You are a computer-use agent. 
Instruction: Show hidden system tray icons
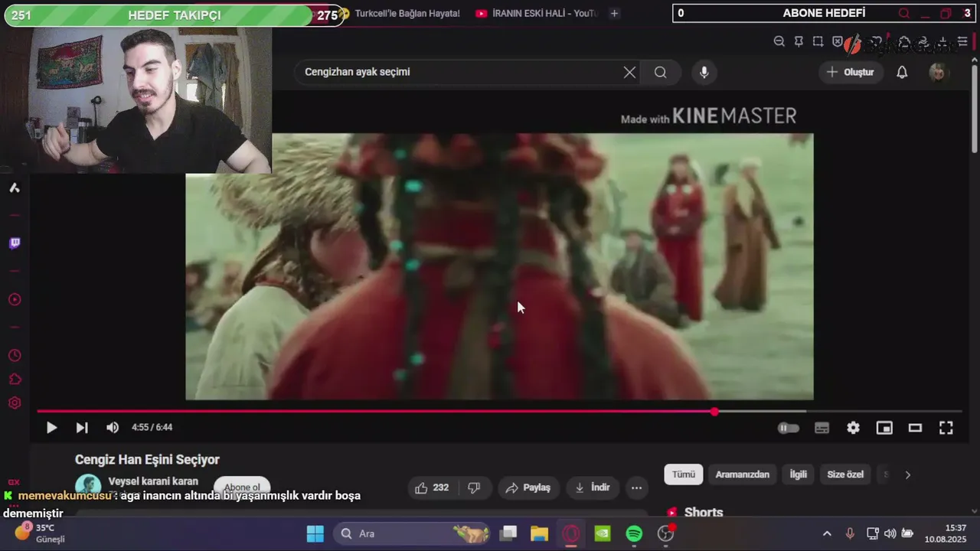pos(827,533)
